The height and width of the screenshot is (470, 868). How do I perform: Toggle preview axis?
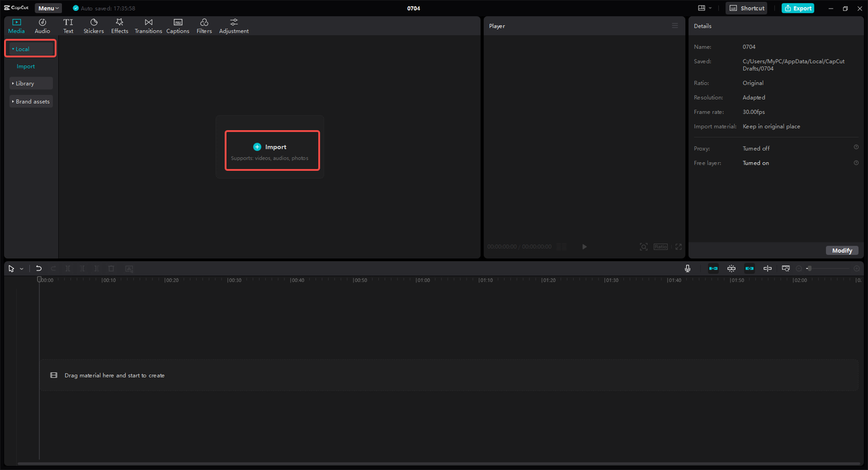point(768,269)
